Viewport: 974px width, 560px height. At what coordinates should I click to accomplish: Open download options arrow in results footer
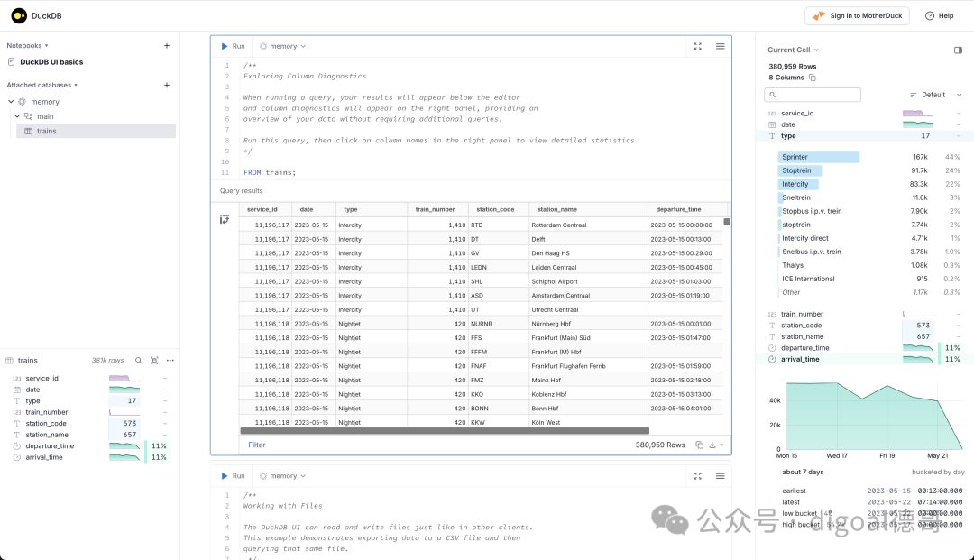(721, 445)
